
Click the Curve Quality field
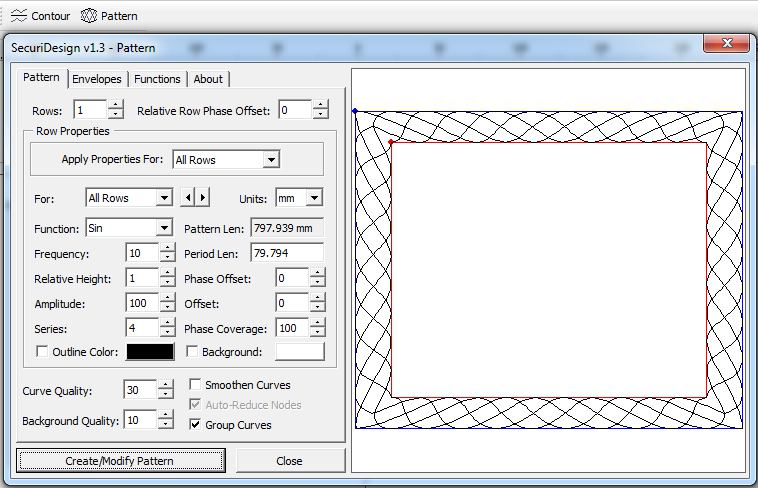click(x=140, y=390)
